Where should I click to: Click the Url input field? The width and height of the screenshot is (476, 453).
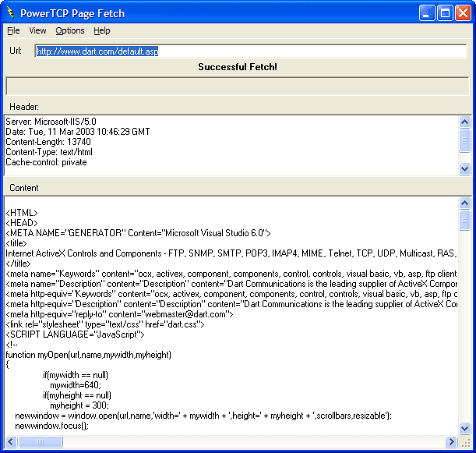tap(251, 51)
